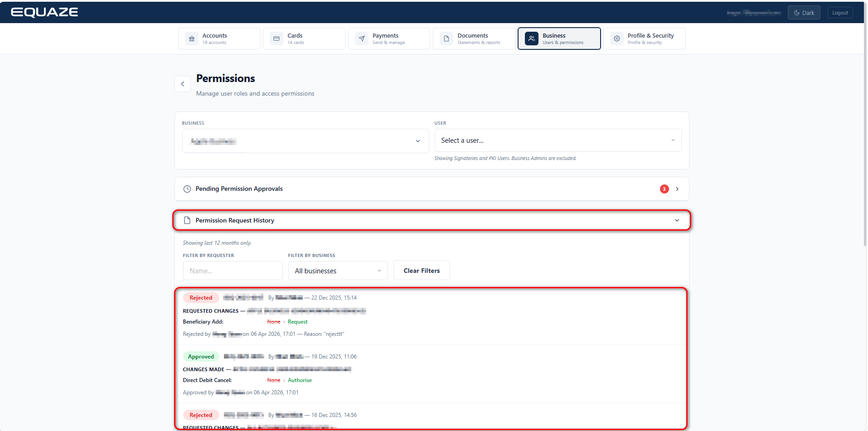Click the back arrow button
This screenshot has height=431, width=868.
coord(183,84)
